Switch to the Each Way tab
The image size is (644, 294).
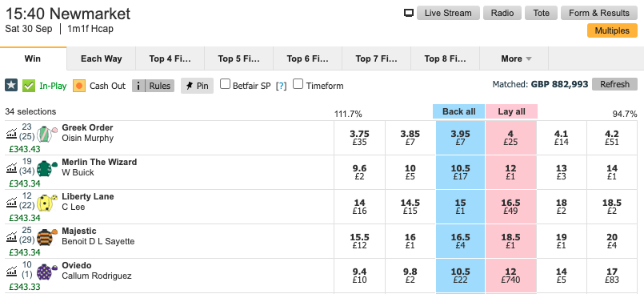(x=101, y=58)
